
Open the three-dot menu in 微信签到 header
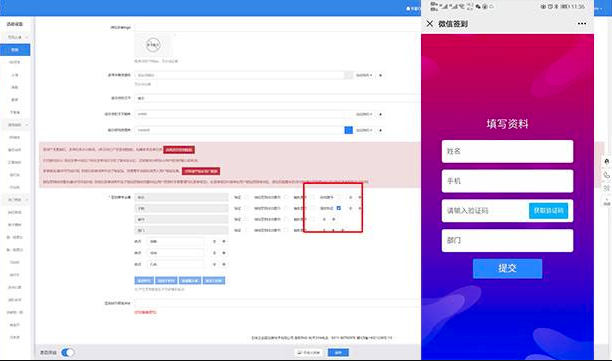coord(582,24)
